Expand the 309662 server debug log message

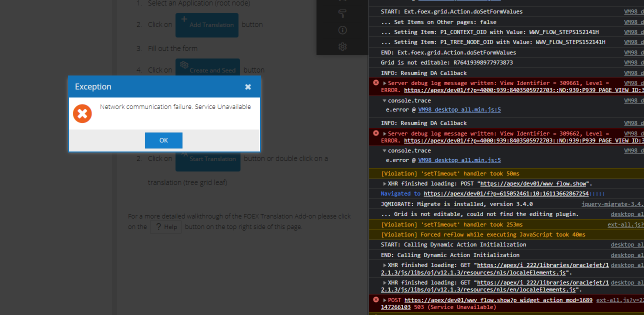click(x=384, y=134)
